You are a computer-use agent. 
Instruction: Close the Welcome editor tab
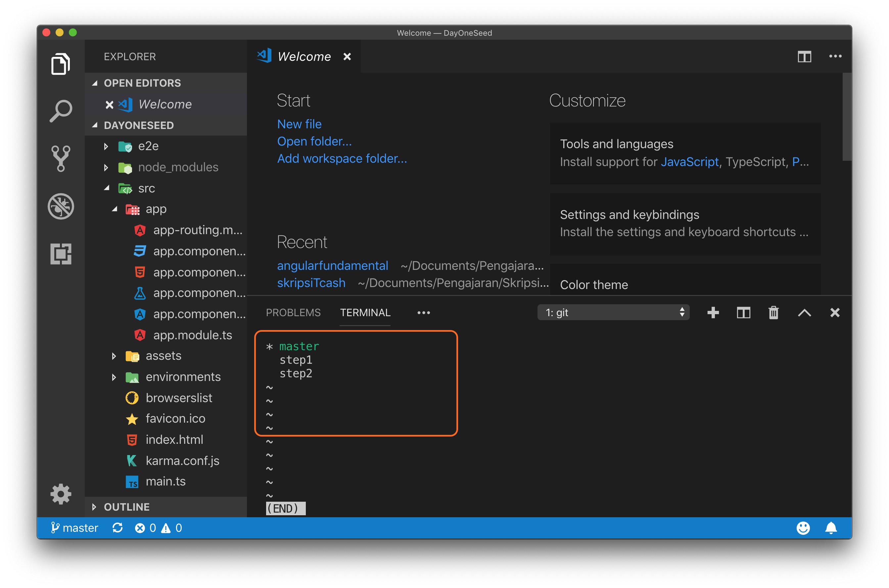click(x=347, y=57)
